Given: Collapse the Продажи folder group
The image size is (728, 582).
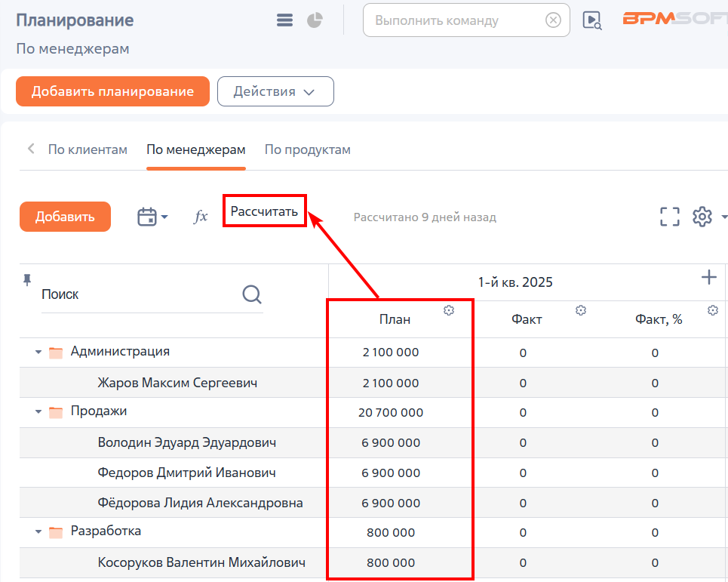Looking at the screenshot, I should pyautogui.click(x=38, y=411).
